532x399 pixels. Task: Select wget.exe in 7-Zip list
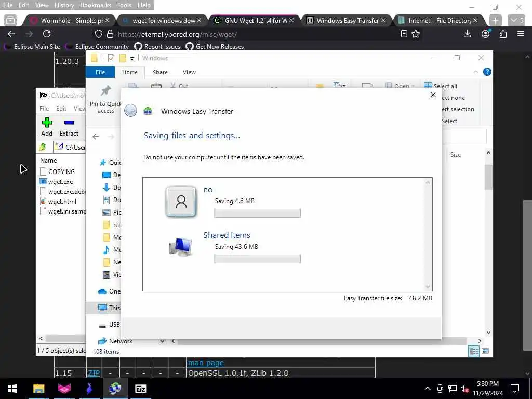click(x=60, y=182)
